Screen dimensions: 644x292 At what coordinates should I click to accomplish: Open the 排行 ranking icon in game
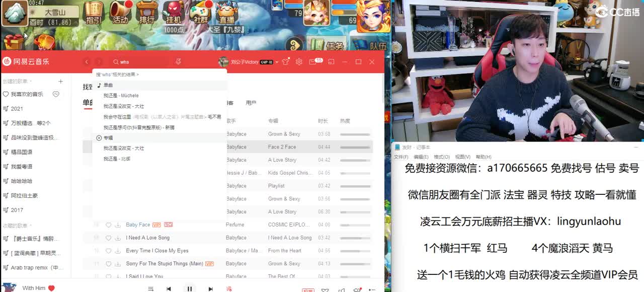point(146,13)
